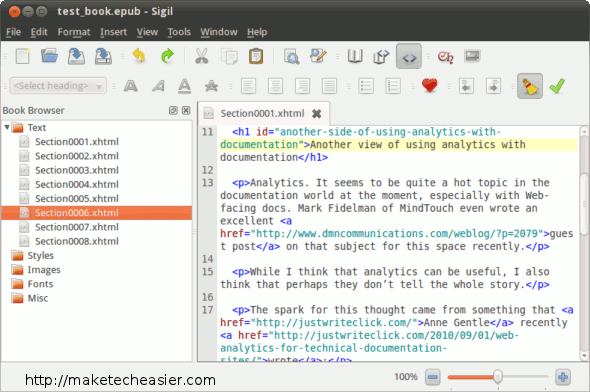Zoom in with plus button
Screen dimensions: 590x392
click(x=563, y=377)
